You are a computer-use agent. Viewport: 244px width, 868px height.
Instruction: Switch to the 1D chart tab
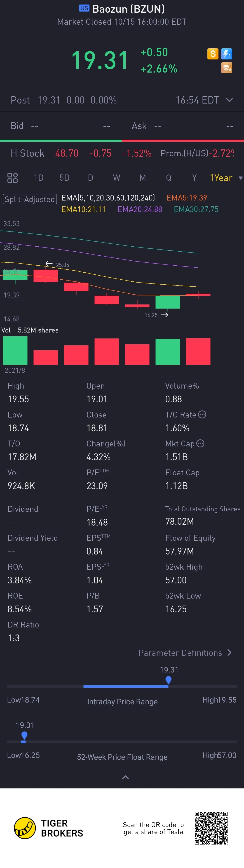tap(38, 178)
